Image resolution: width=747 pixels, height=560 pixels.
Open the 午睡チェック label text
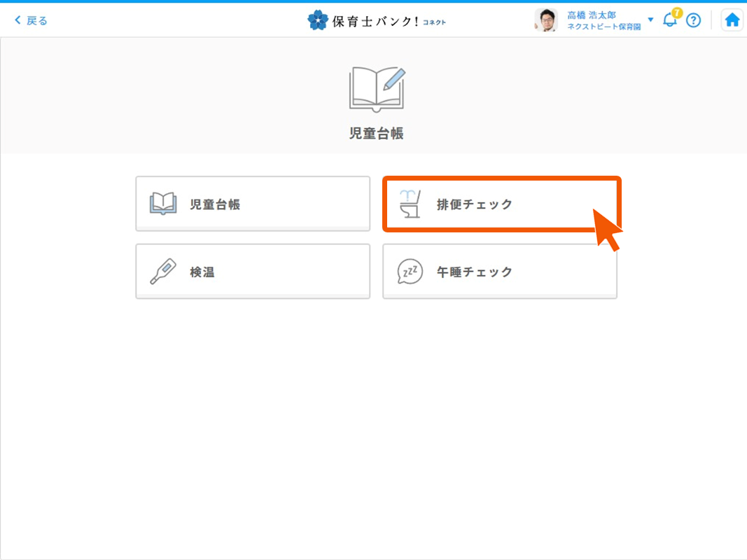(x=475, y=272)
